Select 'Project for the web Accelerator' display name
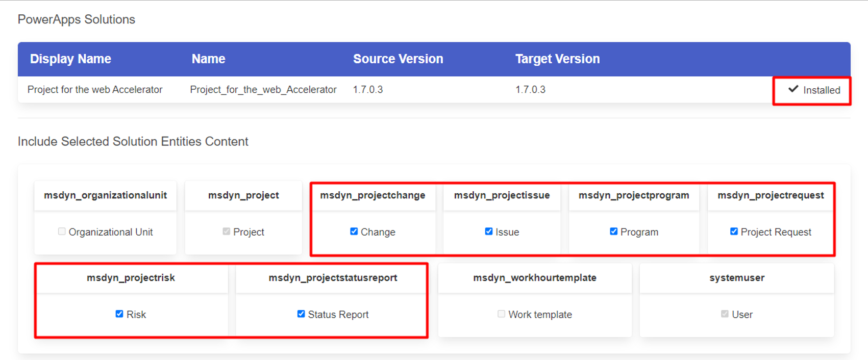This screenshot has height=360, width=868. coord(95,90)
